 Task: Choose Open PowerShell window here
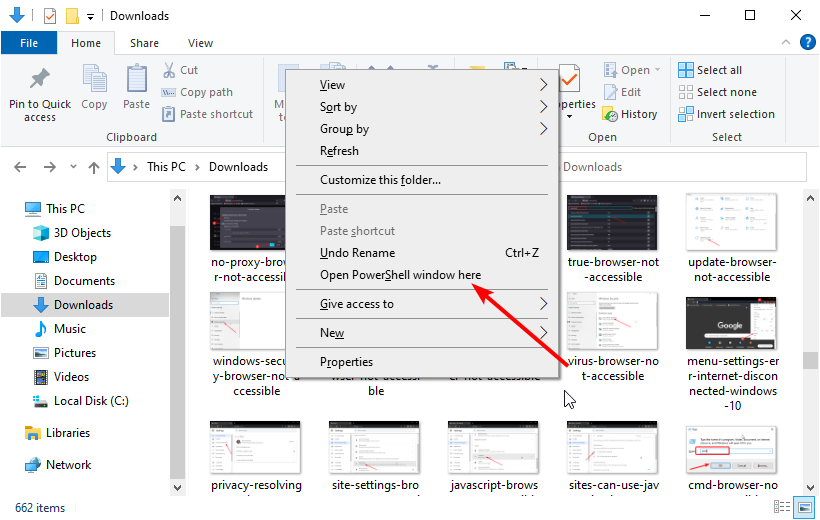pos(422,275)
